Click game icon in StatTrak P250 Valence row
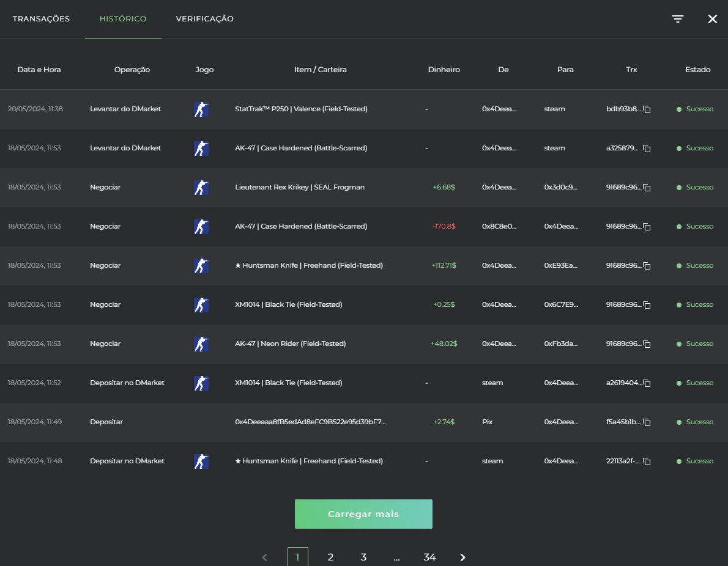The width and height of the screenshot is (728, 566). click(201, 109)
